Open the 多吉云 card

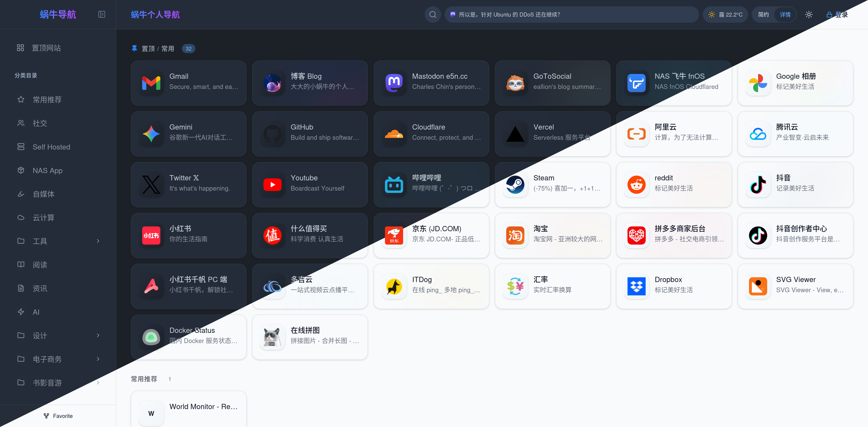click(310, 287)
